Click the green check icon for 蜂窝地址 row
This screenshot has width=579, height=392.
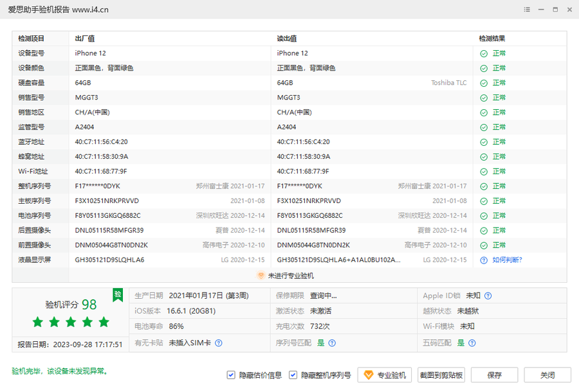[x=484, y=157]
